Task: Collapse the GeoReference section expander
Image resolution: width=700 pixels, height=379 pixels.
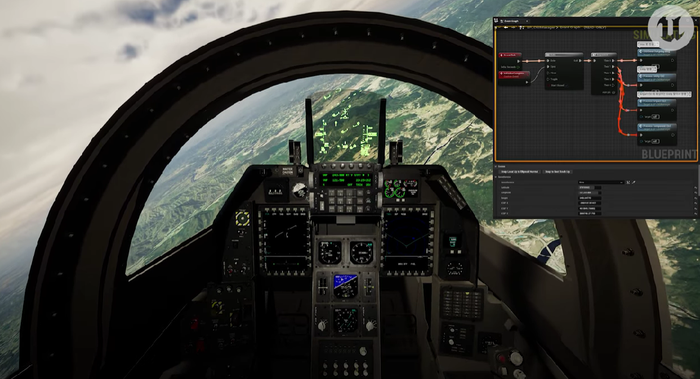Action: 496,177
